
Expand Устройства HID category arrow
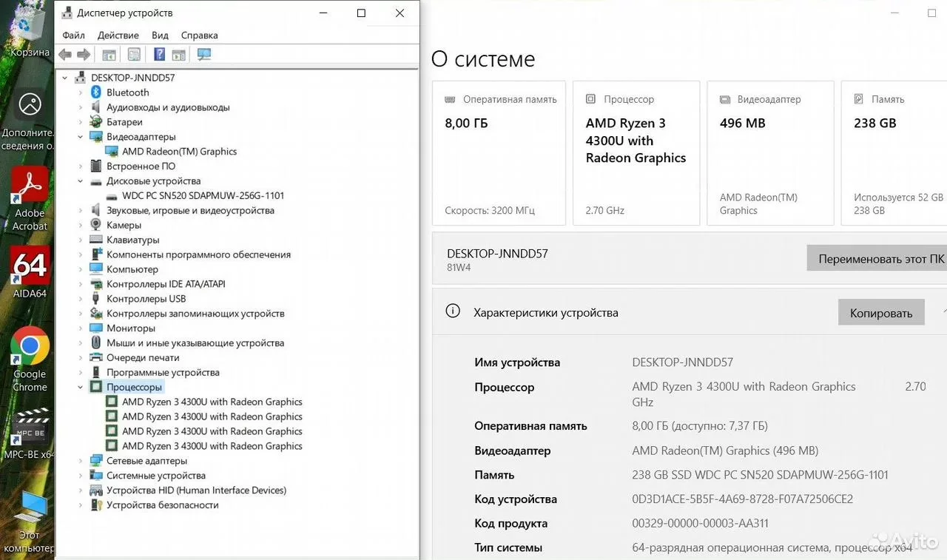click(x=81, y=490)
